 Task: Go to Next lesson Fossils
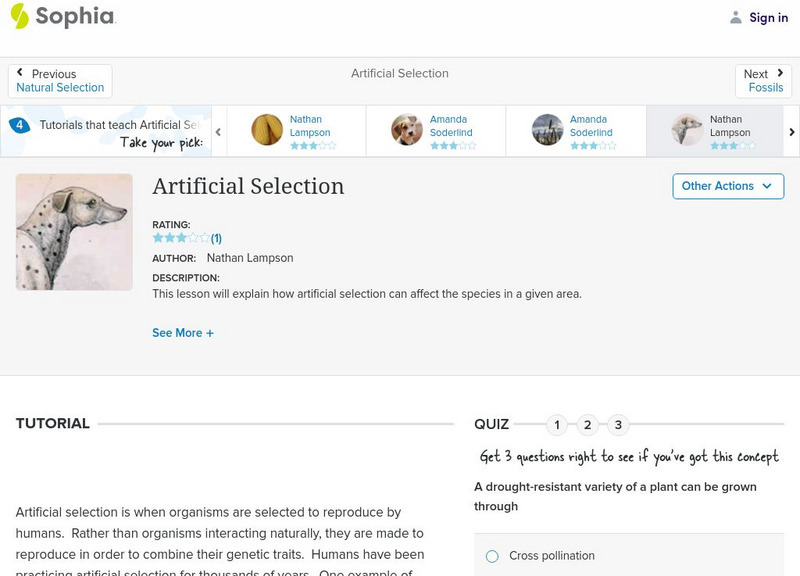point(765,81)
